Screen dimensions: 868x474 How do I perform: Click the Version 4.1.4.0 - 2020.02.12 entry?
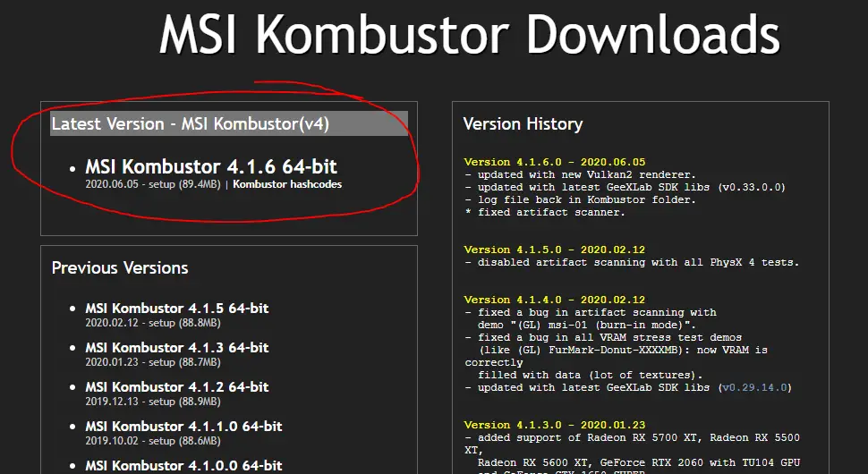point(554,300)
